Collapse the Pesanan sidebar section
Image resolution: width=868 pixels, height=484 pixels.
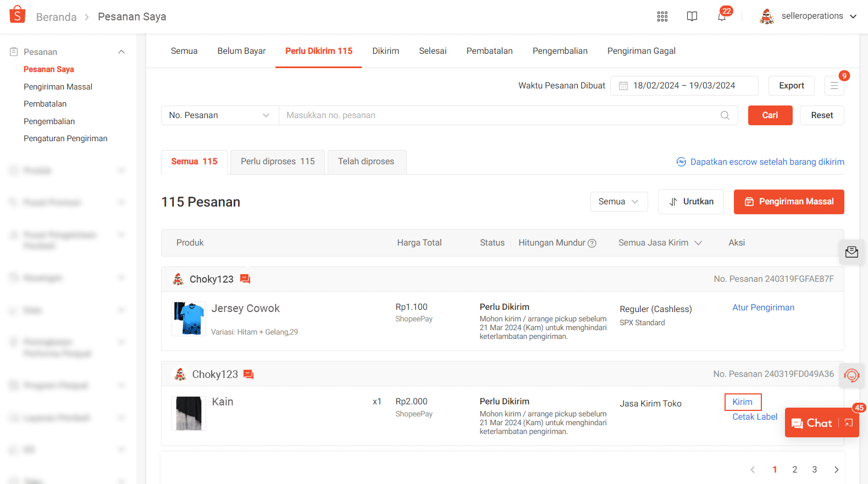coord(121,52)
